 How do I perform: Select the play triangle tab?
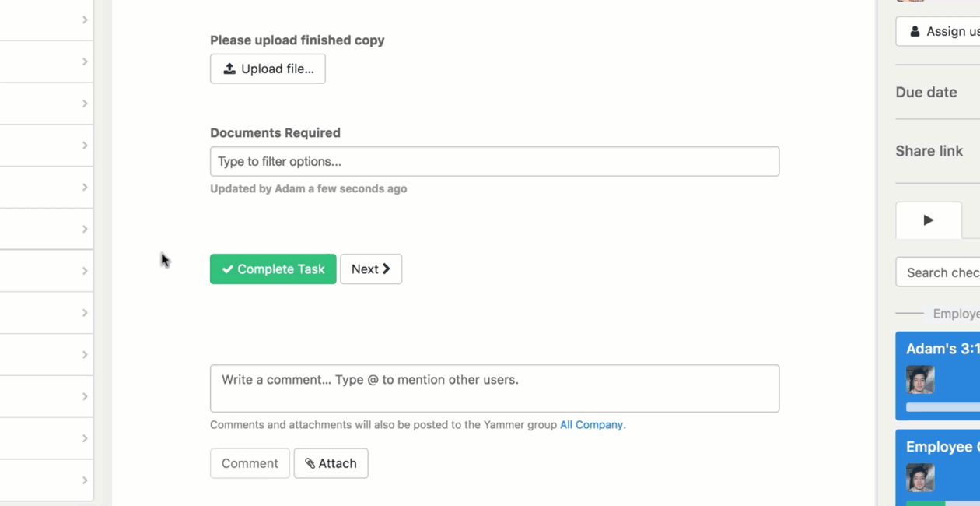point(929,220)
